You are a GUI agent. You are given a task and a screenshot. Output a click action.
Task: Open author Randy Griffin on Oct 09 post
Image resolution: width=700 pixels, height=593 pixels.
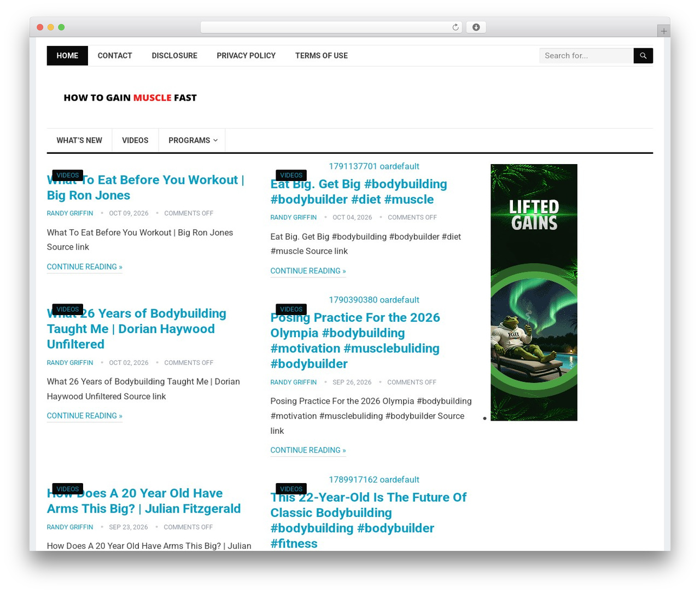(70, 213)
